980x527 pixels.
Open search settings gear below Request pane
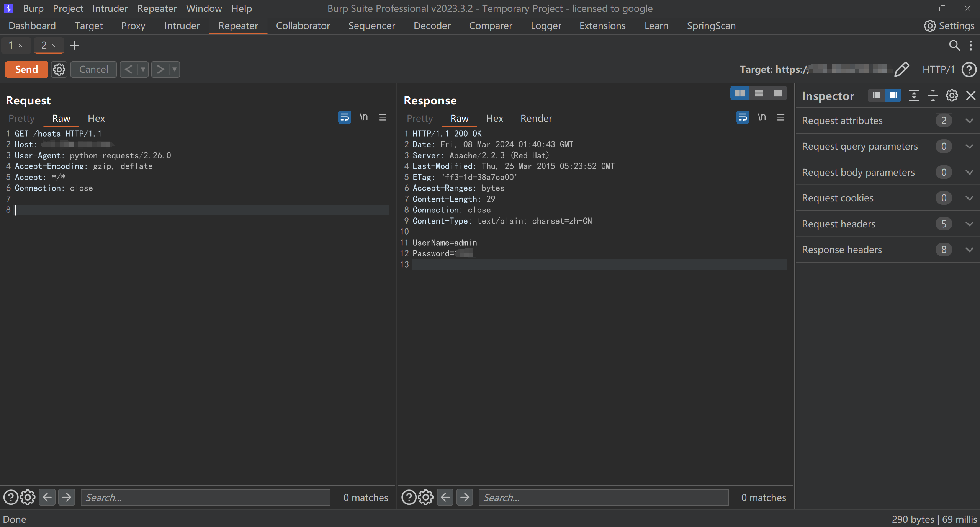28,497
